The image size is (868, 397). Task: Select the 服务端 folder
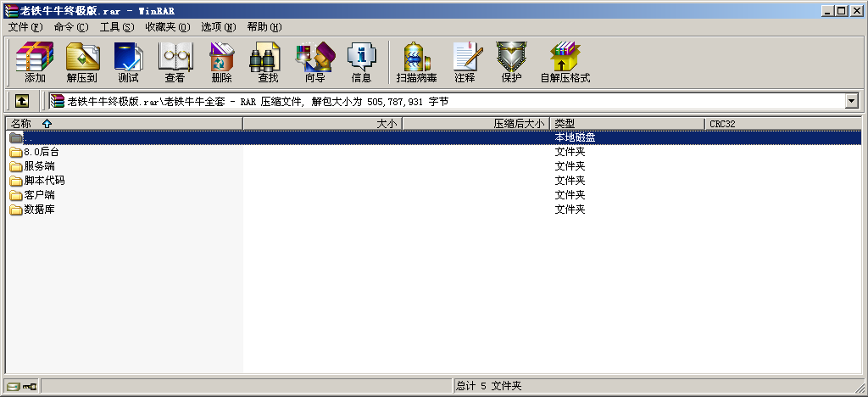click(39, 166)
